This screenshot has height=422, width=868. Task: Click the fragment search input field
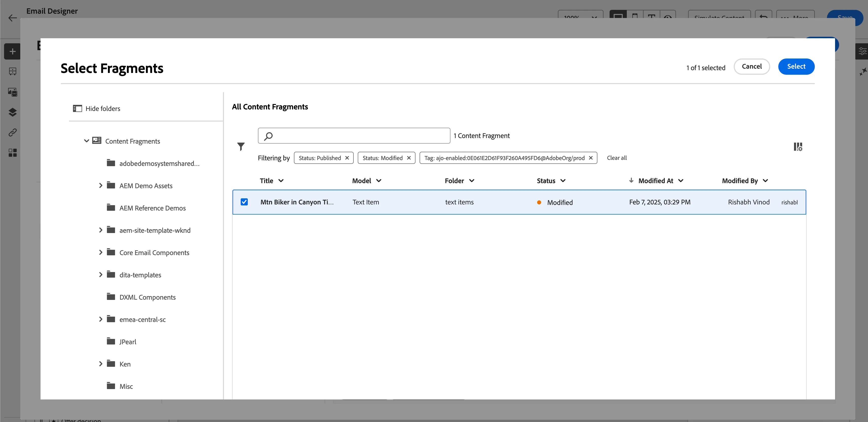pyautogui.click(x=354, y=136)
